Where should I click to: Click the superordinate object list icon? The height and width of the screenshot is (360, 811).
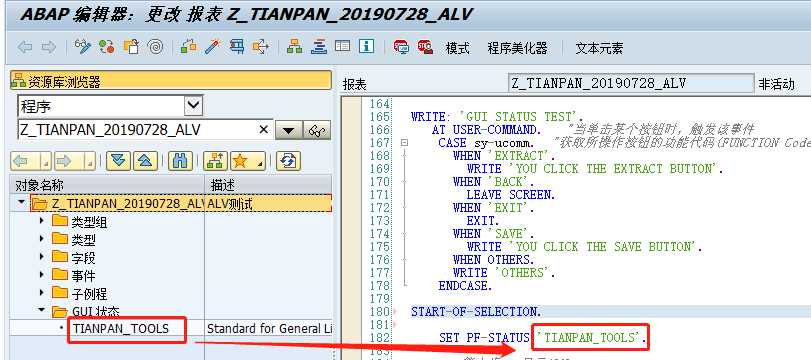(x=216, y=161)
